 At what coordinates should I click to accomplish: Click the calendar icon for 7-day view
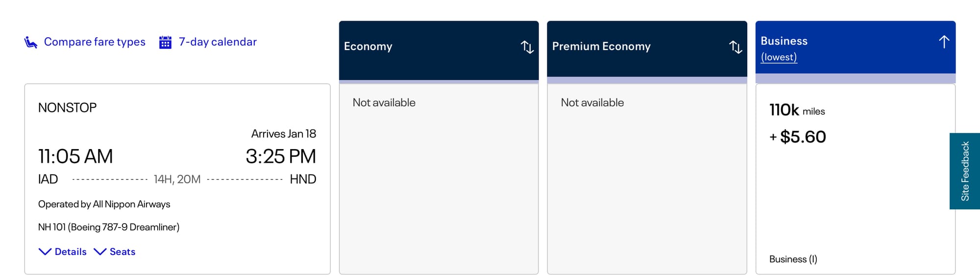tap(165, 43)
